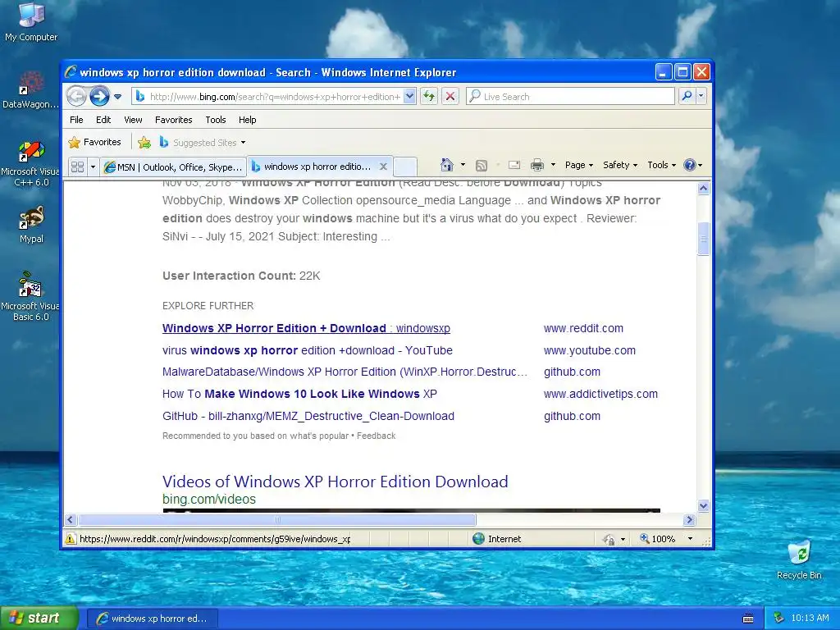The width and height of the screenshot is (840, 630).
Task: Close the windows xp horror edition tab
Action: click(x=384, y=167)
